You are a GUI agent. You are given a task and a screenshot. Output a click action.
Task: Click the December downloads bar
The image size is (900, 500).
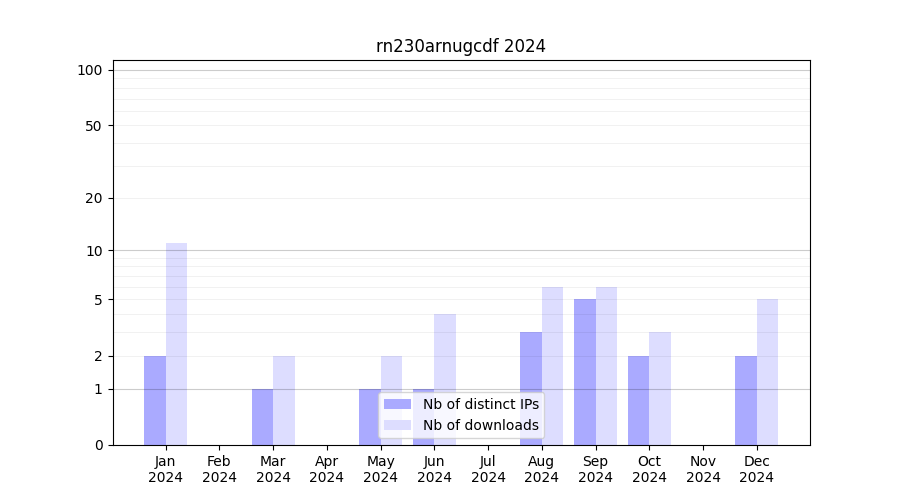coord(767,372)
